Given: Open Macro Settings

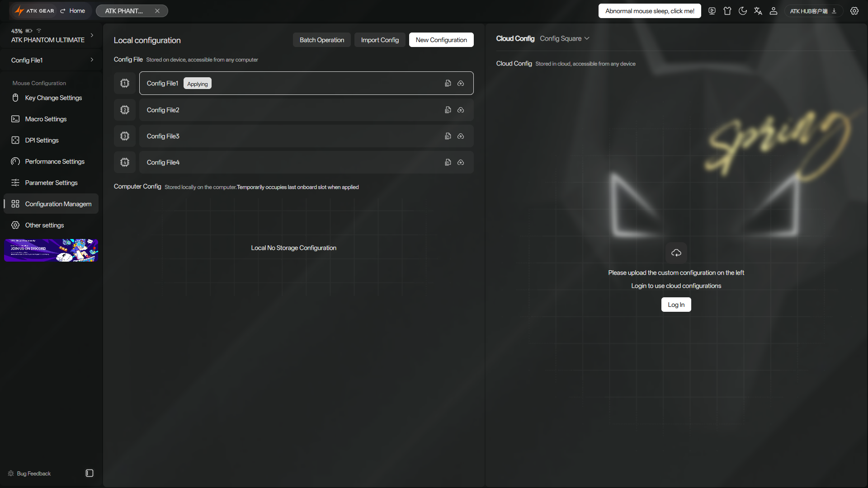Looking at the screenshot, I should (x=51, y=119).
